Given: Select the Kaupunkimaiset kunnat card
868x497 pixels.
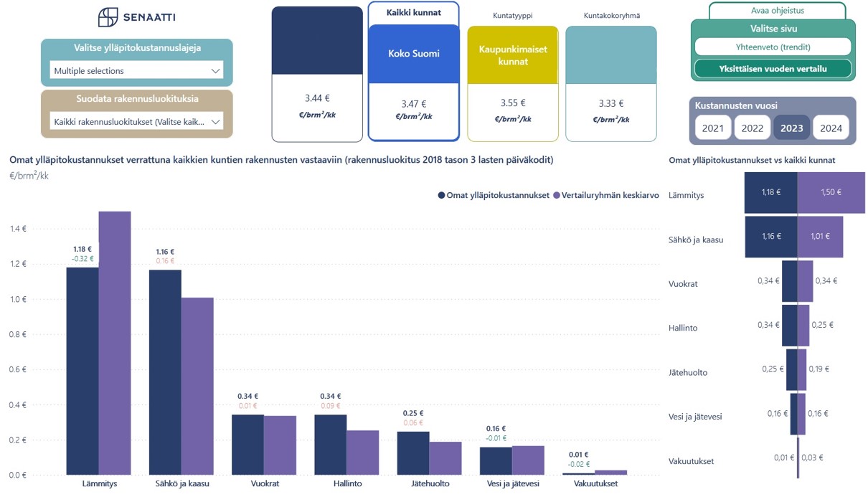Looking at the screenshot, I should (512, 56).
